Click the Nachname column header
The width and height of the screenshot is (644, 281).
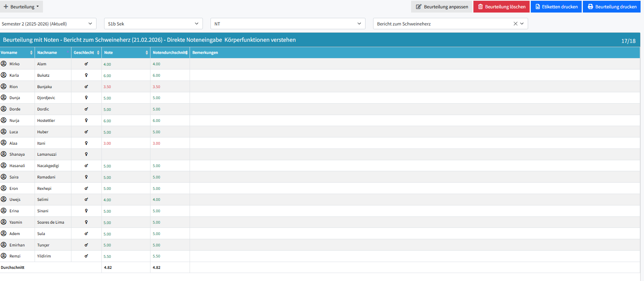pos(47,53)
